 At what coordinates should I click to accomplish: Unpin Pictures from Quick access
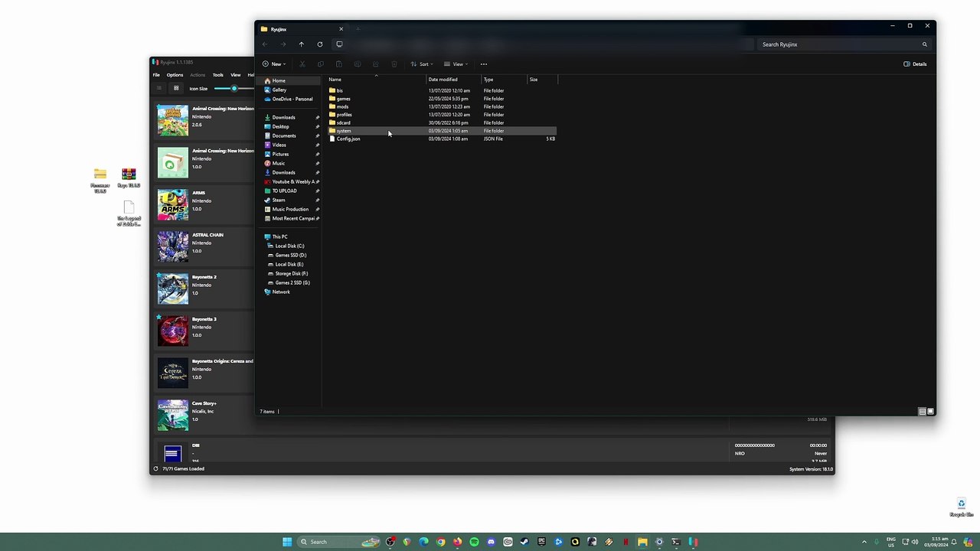(317, 154)
